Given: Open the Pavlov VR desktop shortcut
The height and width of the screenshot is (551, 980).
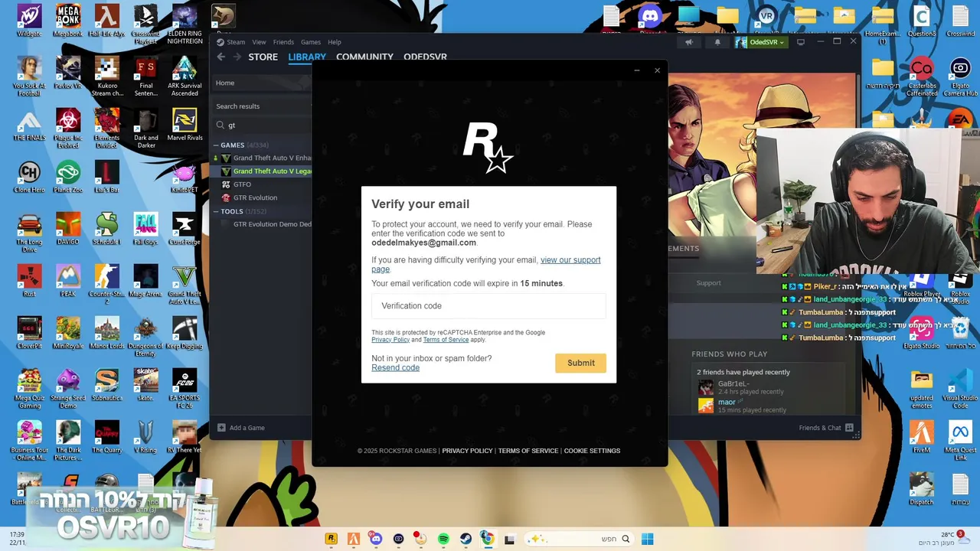Looking at the screenshot, I should pos(68,73).
